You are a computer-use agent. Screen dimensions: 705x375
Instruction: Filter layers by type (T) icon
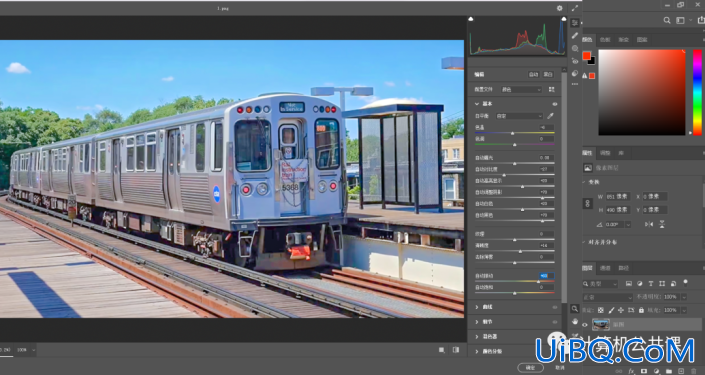tap(651, 284)
